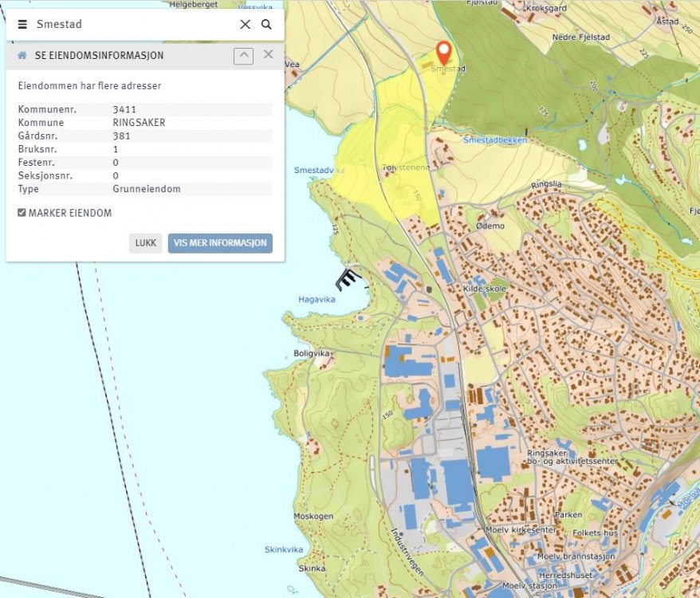The image size is (700, 598).
Task: Click the orange location pin at Smestad
Action: [445, 53]
